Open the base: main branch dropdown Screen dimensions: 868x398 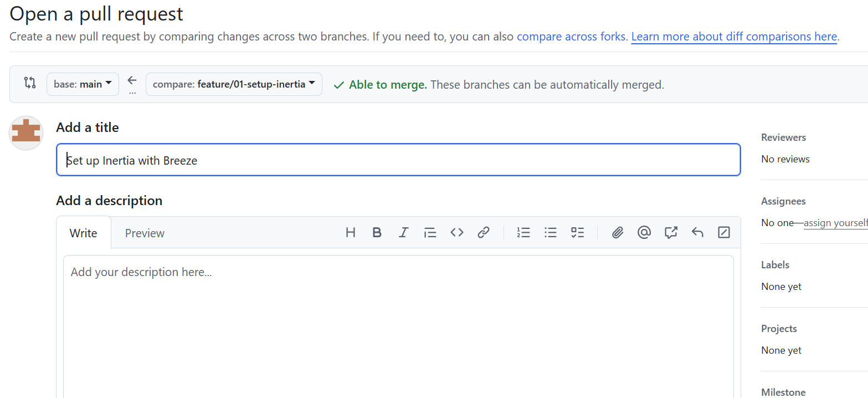pyautogui.click(x=83, y=84)
